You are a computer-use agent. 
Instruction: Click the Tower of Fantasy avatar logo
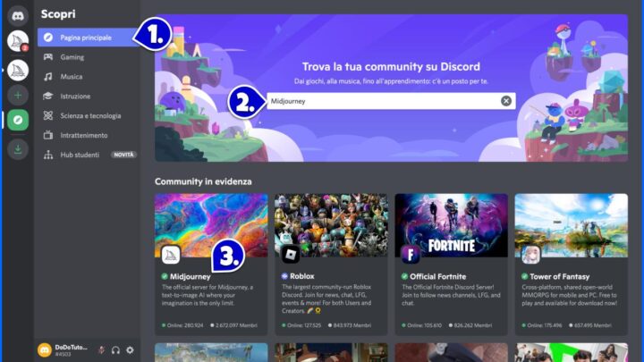530,255
